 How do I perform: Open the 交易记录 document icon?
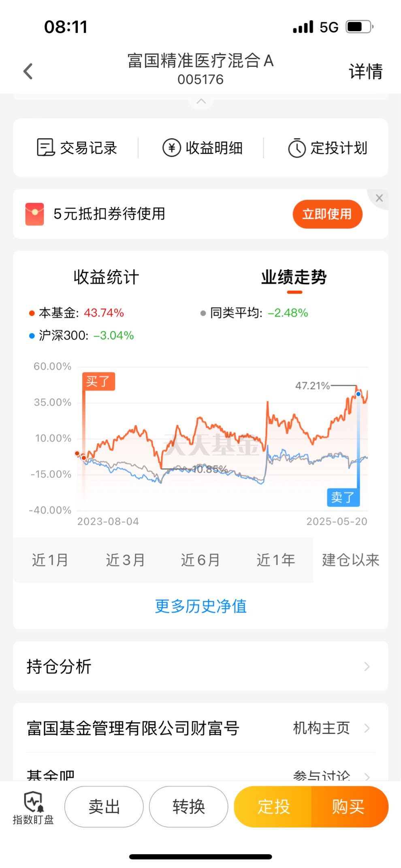[46, 148]
